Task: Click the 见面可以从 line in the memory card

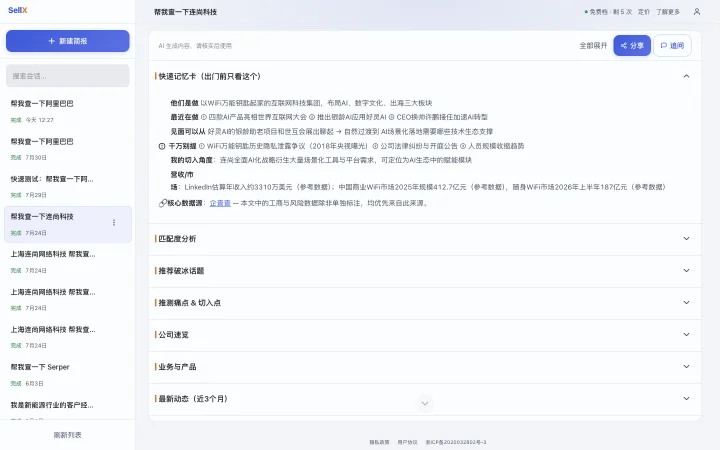Action: point(332,131)
